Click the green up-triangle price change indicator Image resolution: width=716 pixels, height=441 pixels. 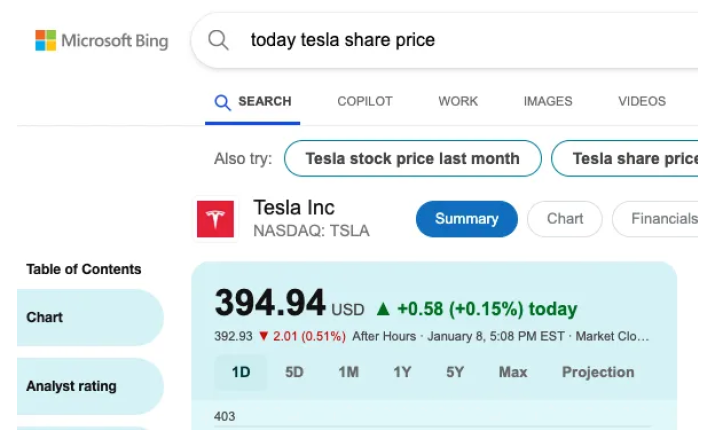point(383,309)
